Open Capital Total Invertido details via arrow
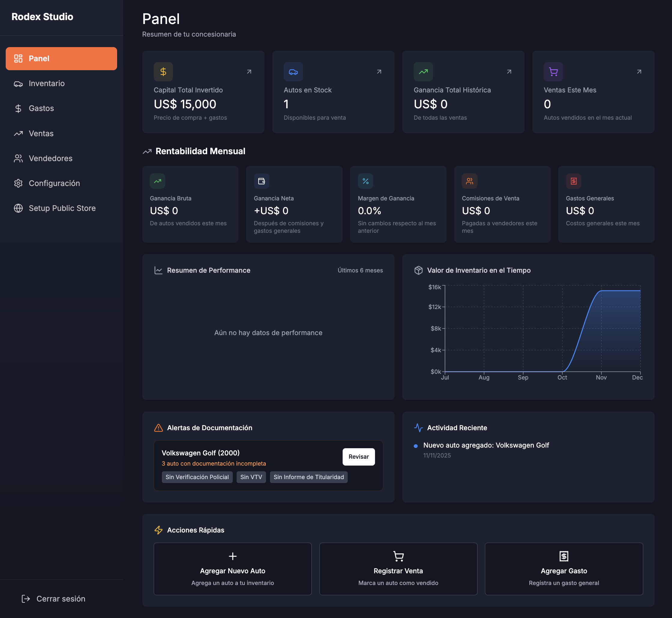 coord(249,72)
